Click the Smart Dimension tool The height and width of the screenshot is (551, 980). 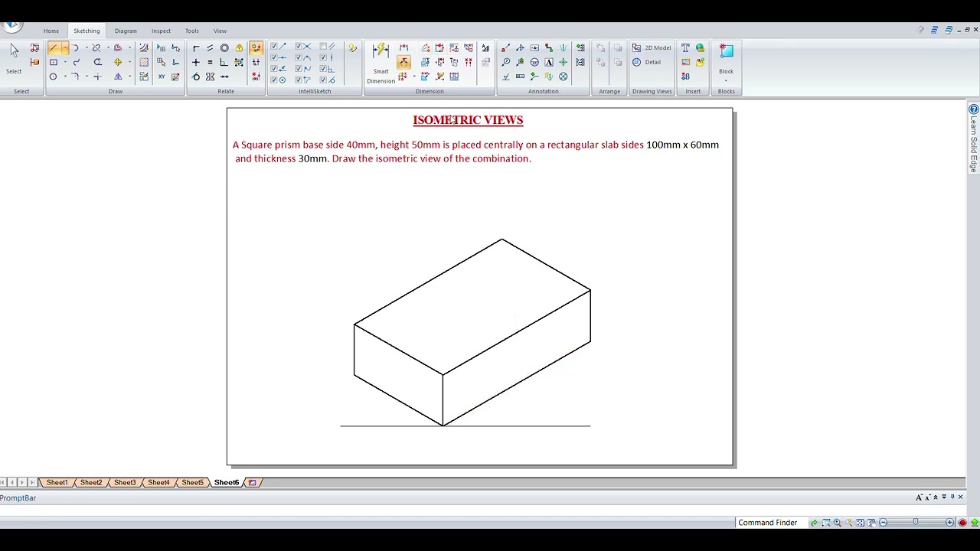pyautogui.click(x=381, y=64)
